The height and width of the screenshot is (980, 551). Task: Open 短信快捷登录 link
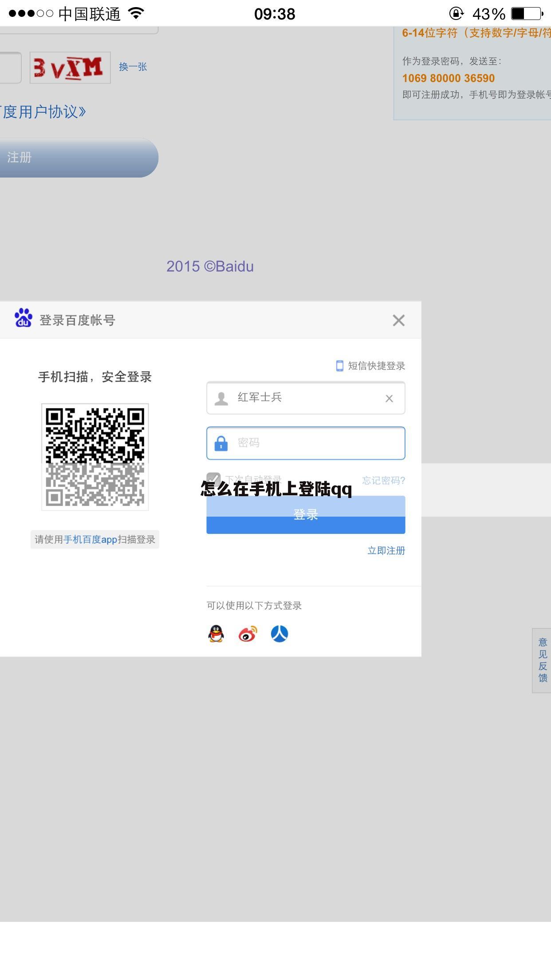coord(376,366)
